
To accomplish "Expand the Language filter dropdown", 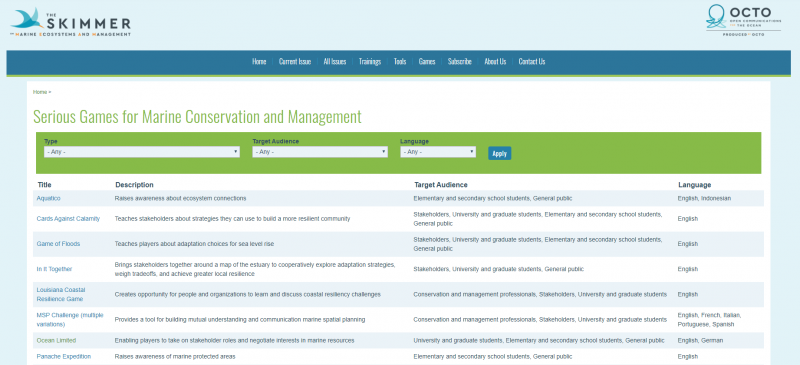I will tap(438, 152).
